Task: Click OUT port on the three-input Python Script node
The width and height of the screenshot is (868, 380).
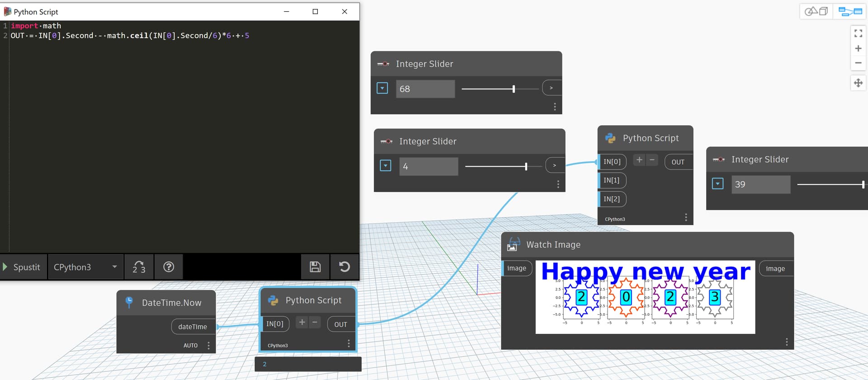Action: 678,162
